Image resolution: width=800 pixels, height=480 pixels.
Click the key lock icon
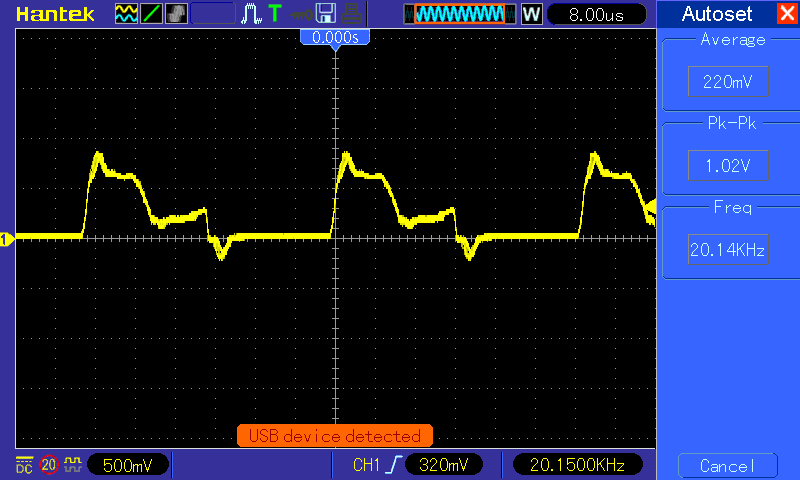click(302, 14)
